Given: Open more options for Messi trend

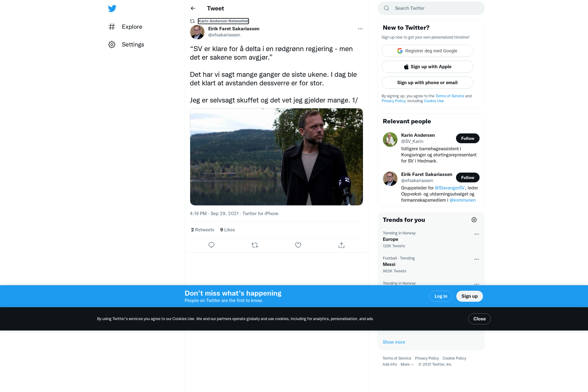Looking at the screenshot, I should [477, 259].
